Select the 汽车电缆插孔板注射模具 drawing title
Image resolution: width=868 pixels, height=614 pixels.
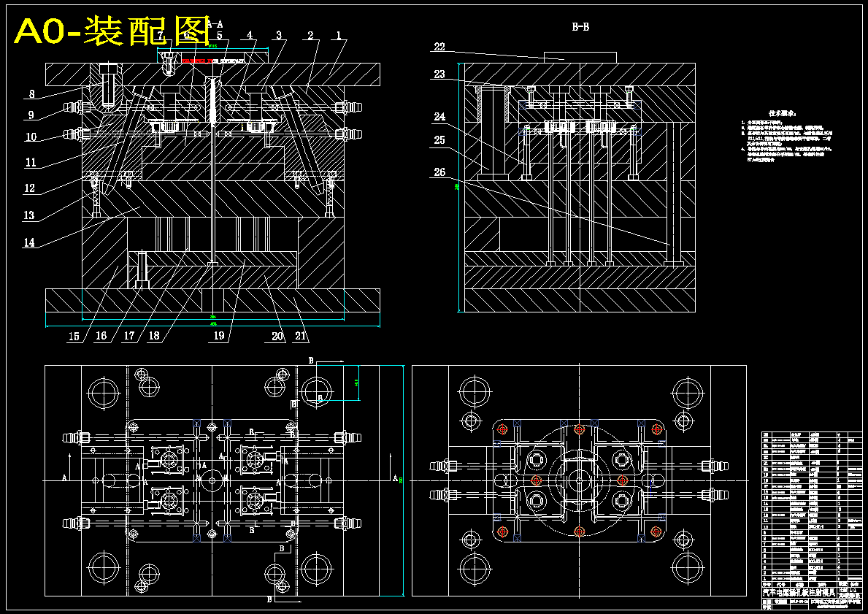pyautogui.click(x=799, y=592)
